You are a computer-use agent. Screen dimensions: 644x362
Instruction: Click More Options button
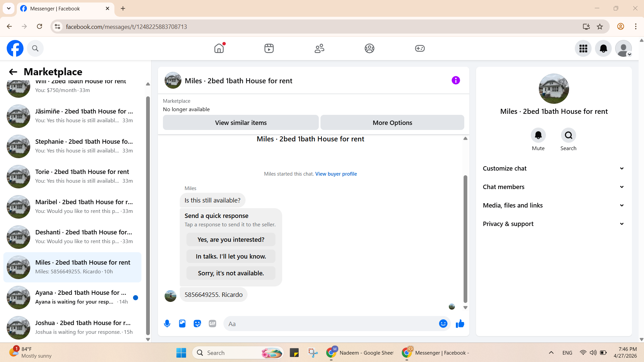coord(392,123)
